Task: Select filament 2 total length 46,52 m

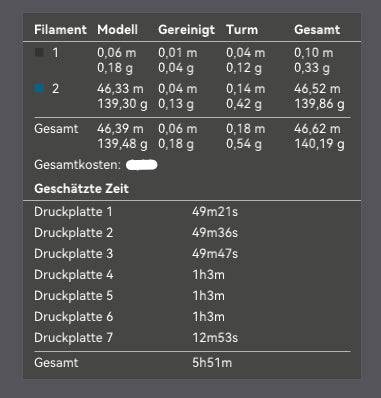Action: (317, 89)
